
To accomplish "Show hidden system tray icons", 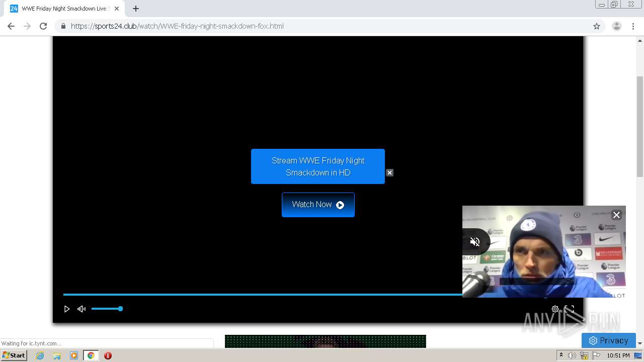I will (561, 355).
